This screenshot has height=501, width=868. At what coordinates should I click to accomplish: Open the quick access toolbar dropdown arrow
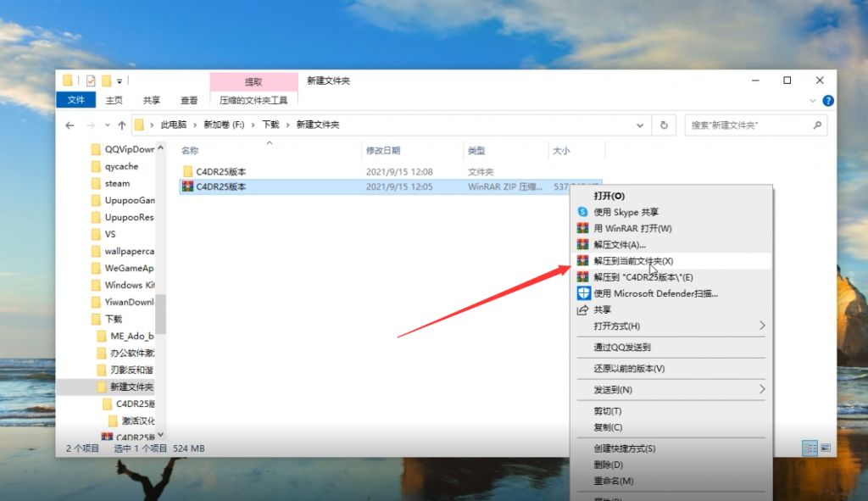click(119, 81)
